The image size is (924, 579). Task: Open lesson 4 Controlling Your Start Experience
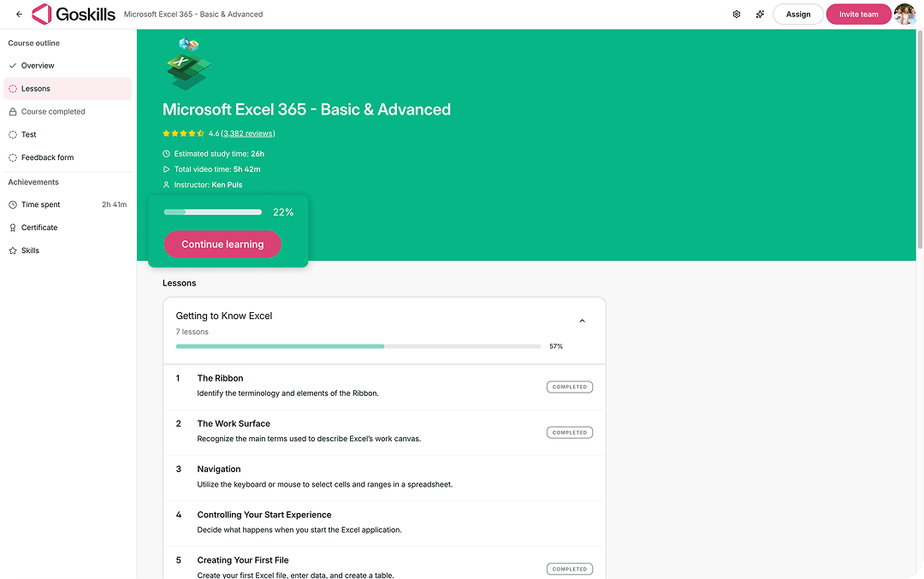coord(384,523)
